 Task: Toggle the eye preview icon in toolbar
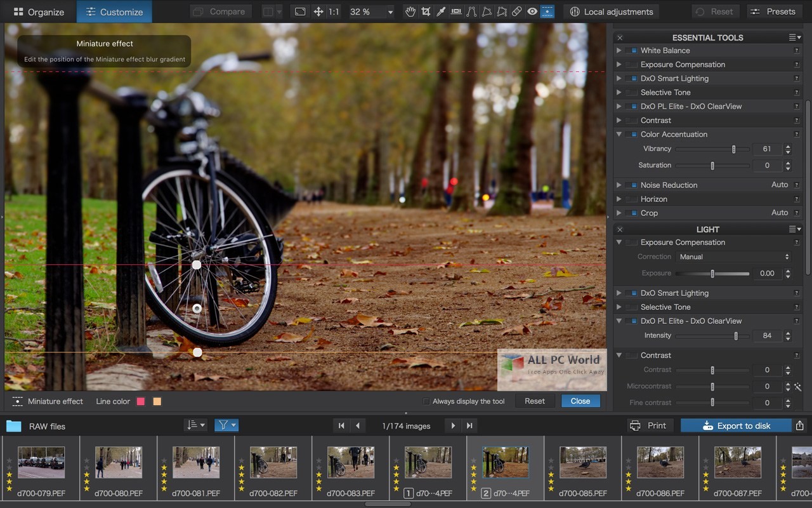[x=532, y=11]
